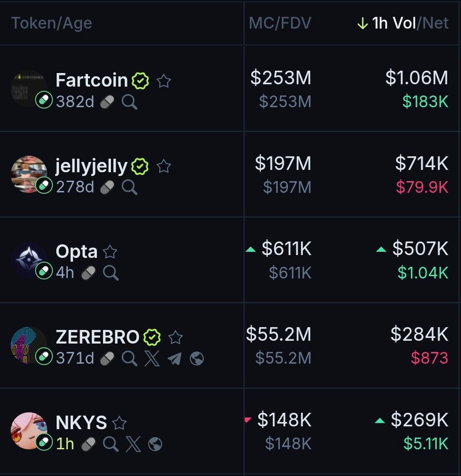This screenshot has height=476, width=461.
Task: Star the Opta token
Action: click(110, 252)
